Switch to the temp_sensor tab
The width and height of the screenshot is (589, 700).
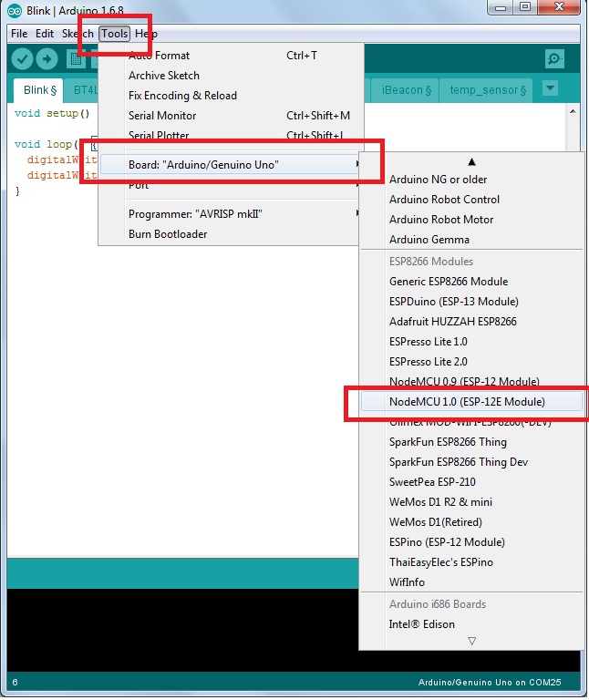click(x=487, y=90)
